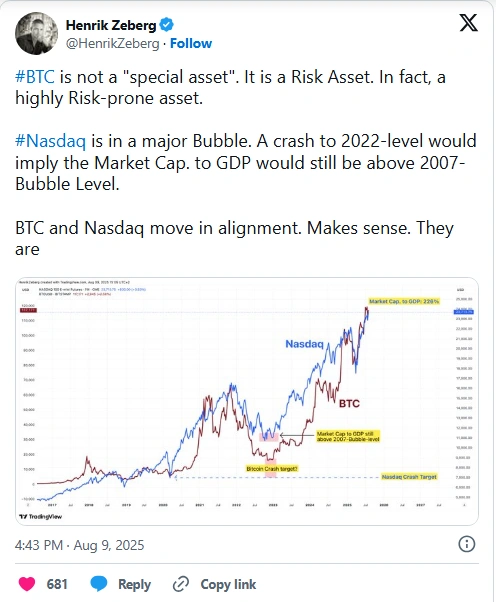Click the Market Cap to GDP 228% label
The width and height of the screenshot is (496, 602).
(x=404, y=301)
